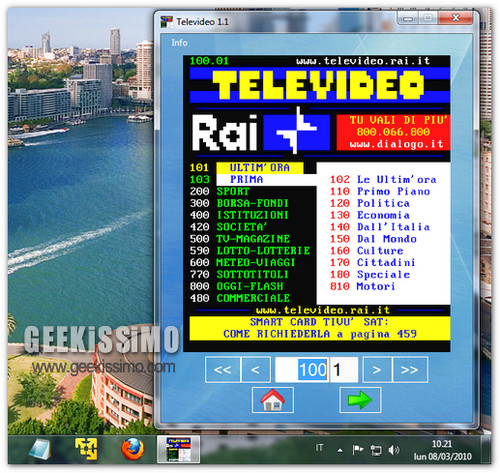Click the Action Center flag icon
This screenshot has height=473, width=500.
pos(358,450)
